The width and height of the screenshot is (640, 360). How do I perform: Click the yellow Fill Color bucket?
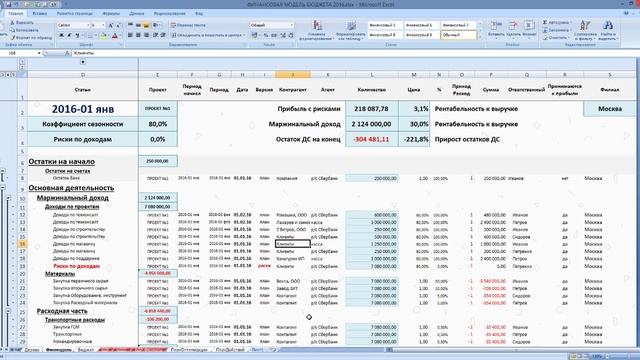pos(104,36)
